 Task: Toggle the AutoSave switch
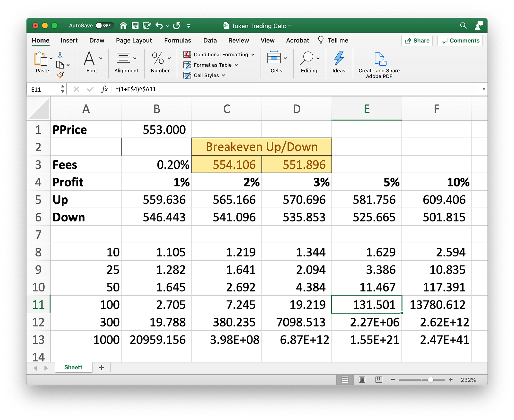coord(104,25)
